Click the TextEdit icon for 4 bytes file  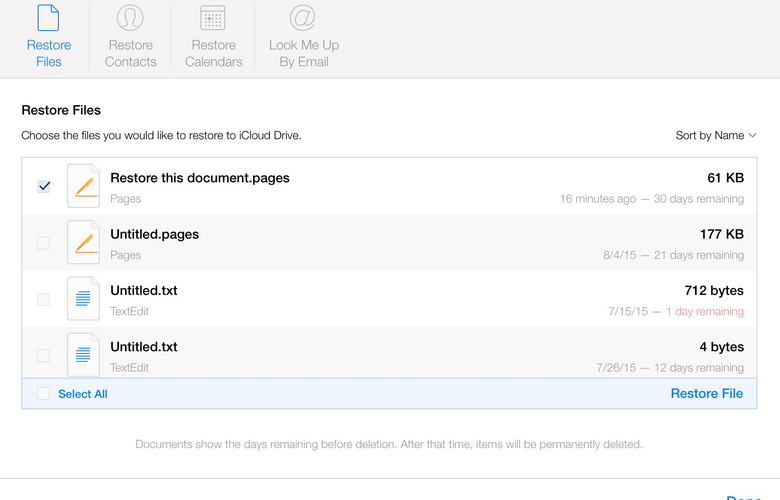(84, 354)
